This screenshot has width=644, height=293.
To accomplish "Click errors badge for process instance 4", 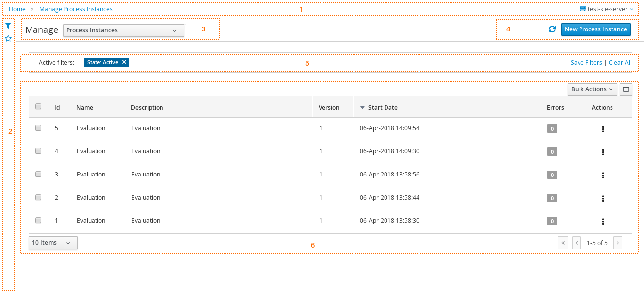I will (552, 152).
